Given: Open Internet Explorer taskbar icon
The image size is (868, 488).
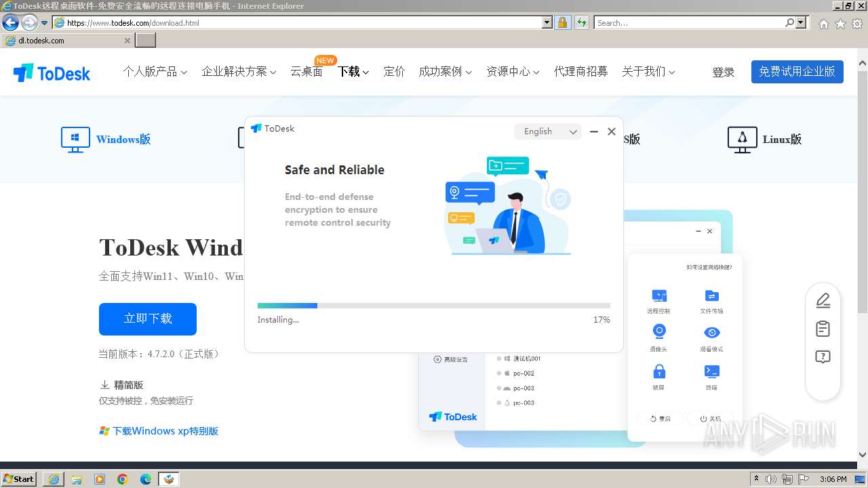Looking at the screenshot, I should point(54,479).
